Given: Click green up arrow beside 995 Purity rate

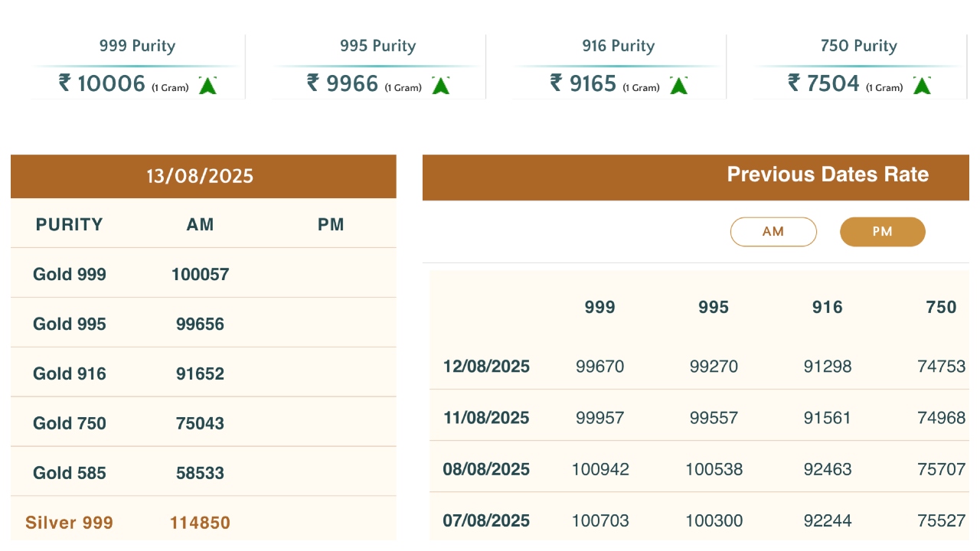Looking at the screenshot, I should (440, 85).
